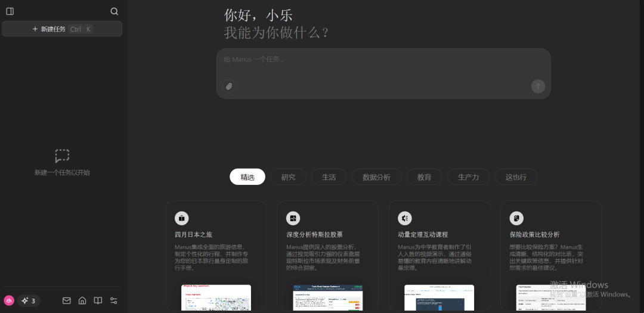Open the 保险政策比较分析 card title
This screenshot has height=313, width=644.
[534, 234]
